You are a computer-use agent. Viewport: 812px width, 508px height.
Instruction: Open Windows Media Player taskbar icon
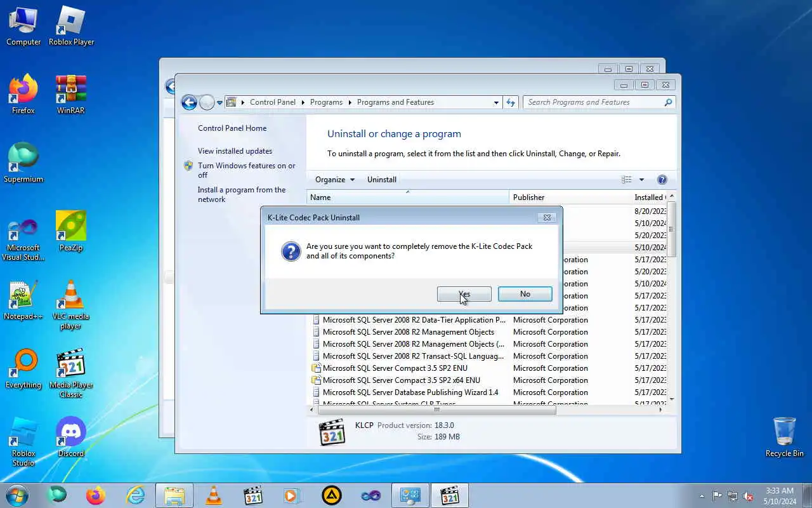[292, 495]
